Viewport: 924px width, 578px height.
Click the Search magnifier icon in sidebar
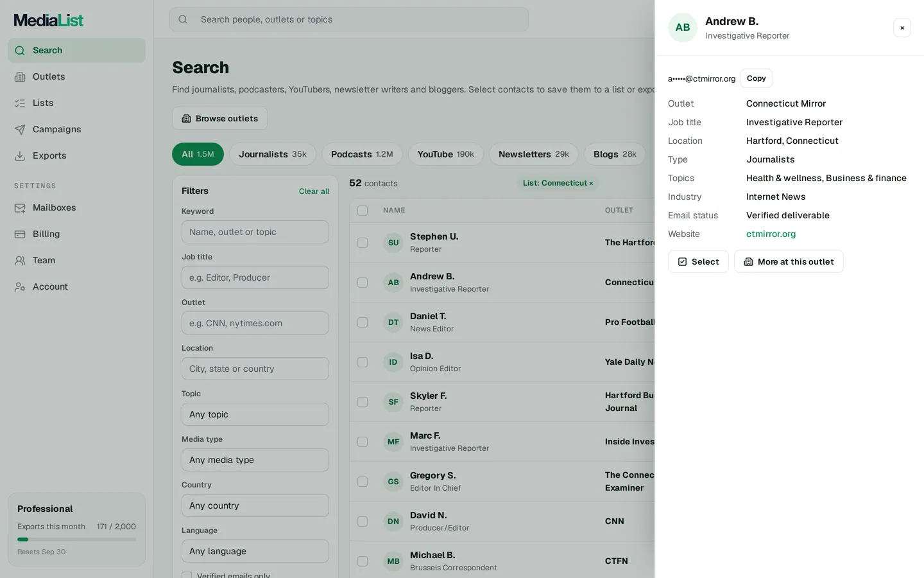[20, 51]
